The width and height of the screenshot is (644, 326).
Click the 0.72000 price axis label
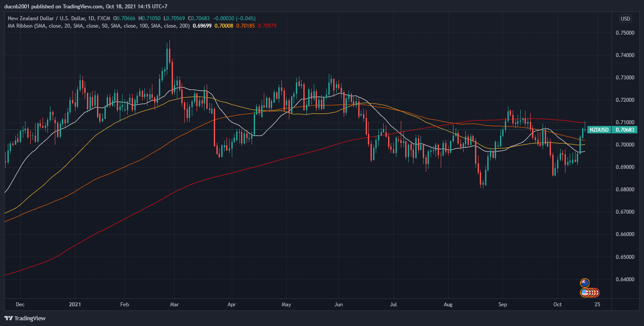click(x=625, y=100)
